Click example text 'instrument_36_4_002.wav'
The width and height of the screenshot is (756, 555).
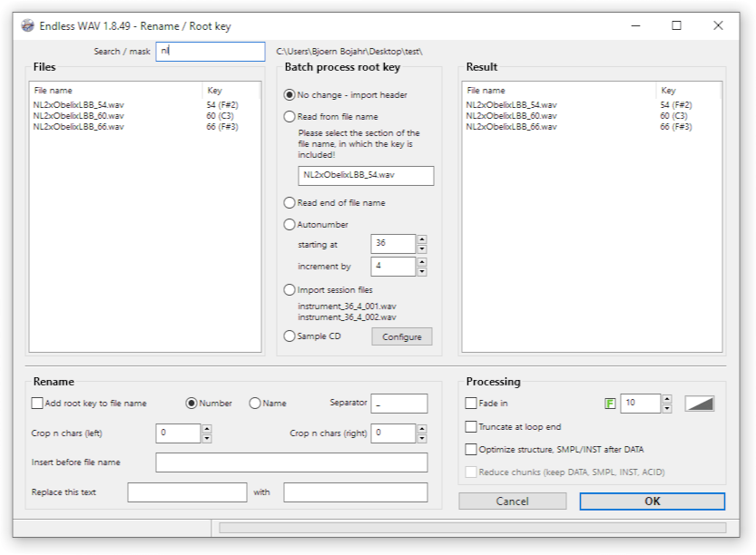[x=347, y=317]
